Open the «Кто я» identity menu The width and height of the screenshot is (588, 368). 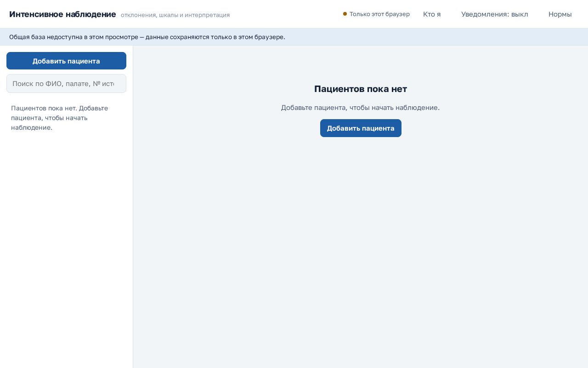432,14
